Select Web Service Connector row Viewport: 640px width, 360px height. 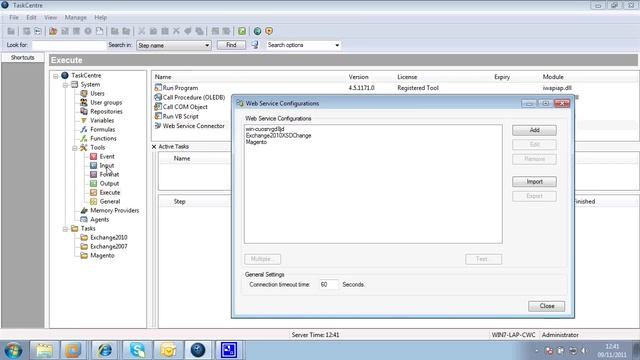pyautogui.click(x=193, y=126)
